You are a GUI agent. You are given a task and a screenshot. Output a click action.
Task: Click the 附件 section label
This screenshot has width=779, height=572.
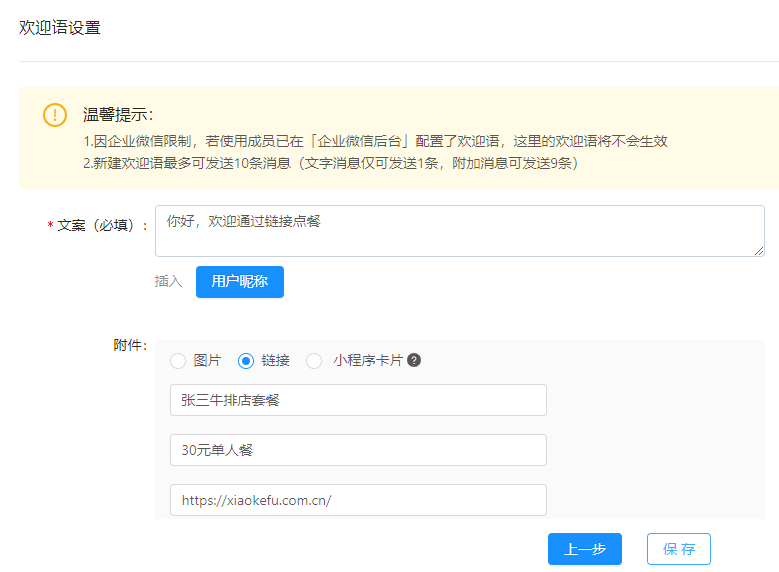(130, 345)
